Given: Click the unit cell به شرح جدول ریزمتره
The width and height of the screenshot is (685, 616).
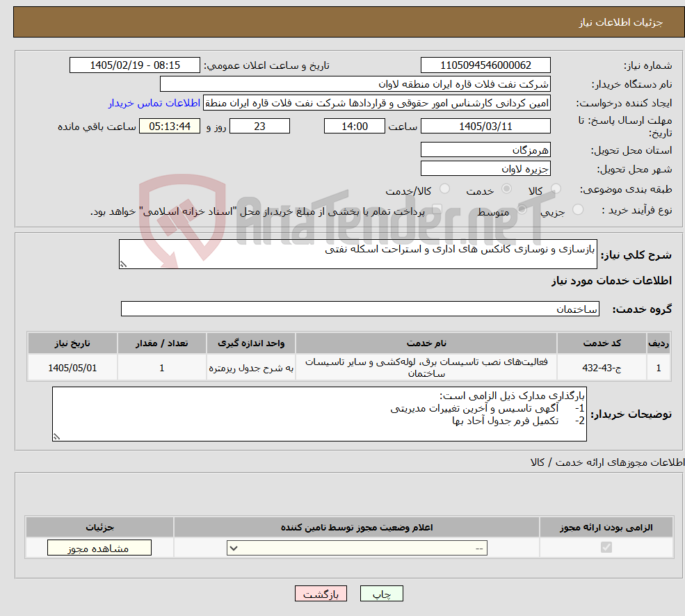Looking at the screenshot, I should [x=251, y=368].
